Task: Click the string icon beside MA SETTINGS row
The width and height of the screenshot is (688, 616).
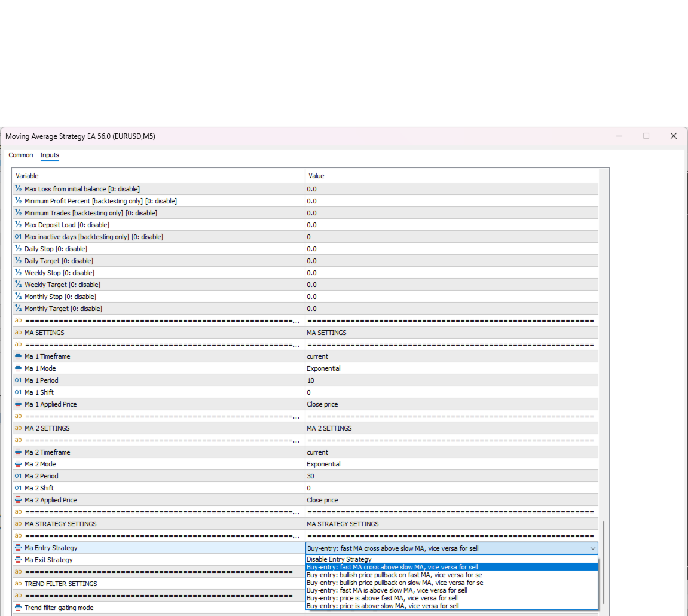Action: 18,333
